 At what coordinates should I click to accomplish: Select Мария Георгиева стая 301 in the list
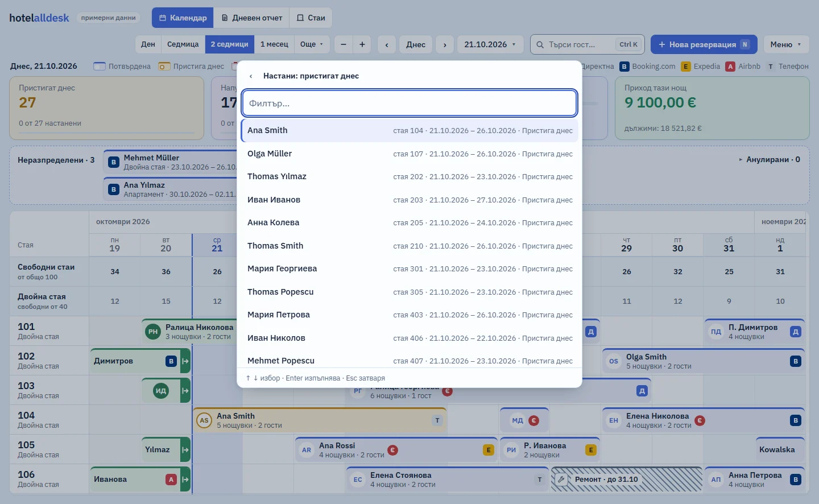[x=409, y=268]
